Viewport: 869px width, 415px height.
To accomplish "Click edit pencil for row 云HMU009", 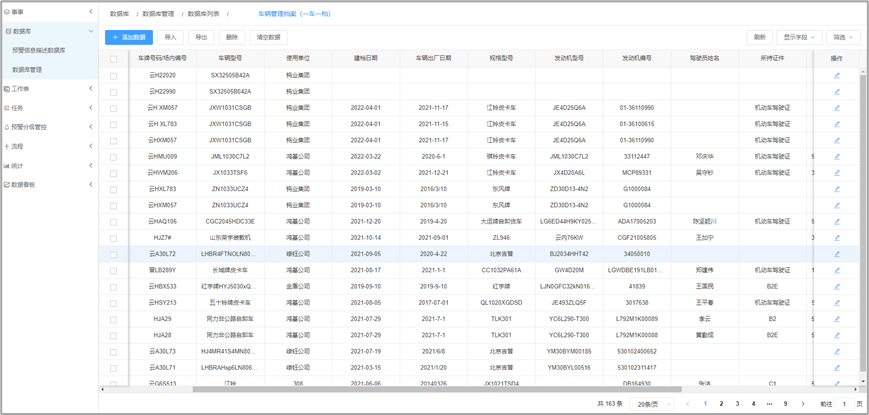I will click(837, 156).
